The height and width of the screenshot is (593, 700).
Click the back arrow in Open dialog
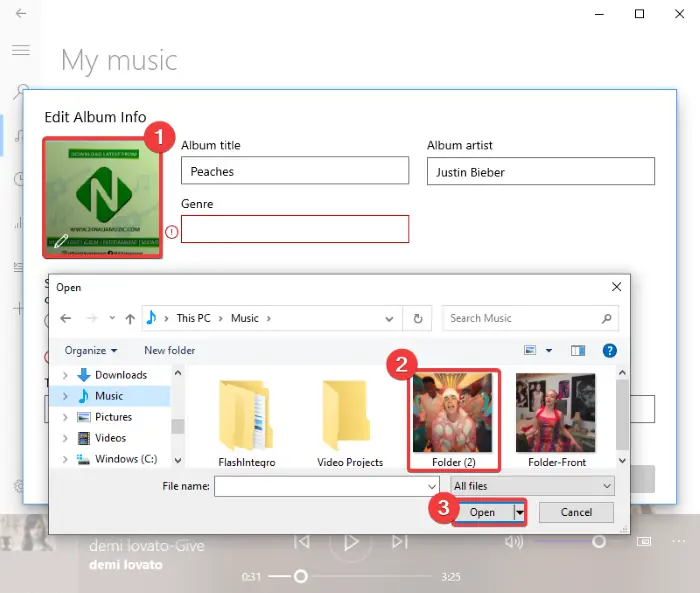point(66,318)
